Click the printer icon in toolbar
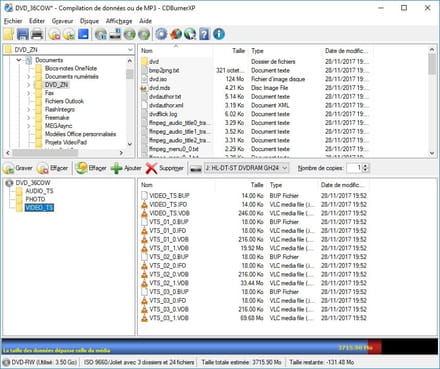Screen dimensions: 440x369 37,34
